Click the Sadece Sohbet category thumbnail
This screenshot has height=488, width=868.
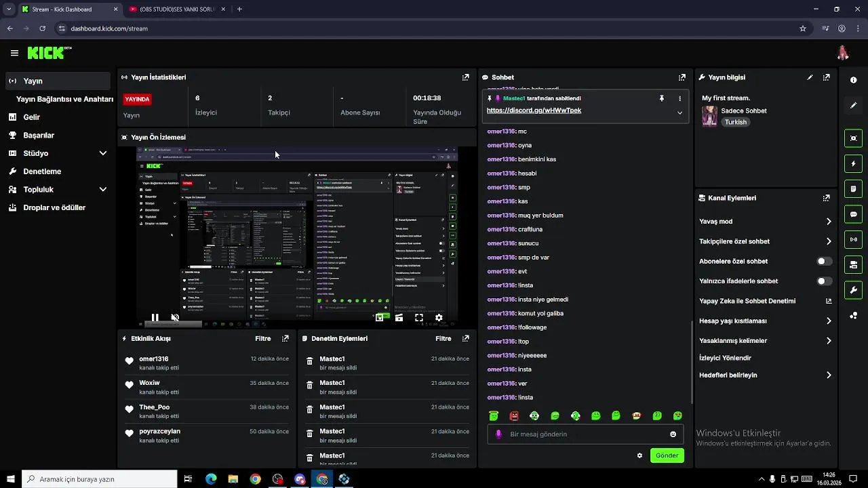(x=709, y=116)
